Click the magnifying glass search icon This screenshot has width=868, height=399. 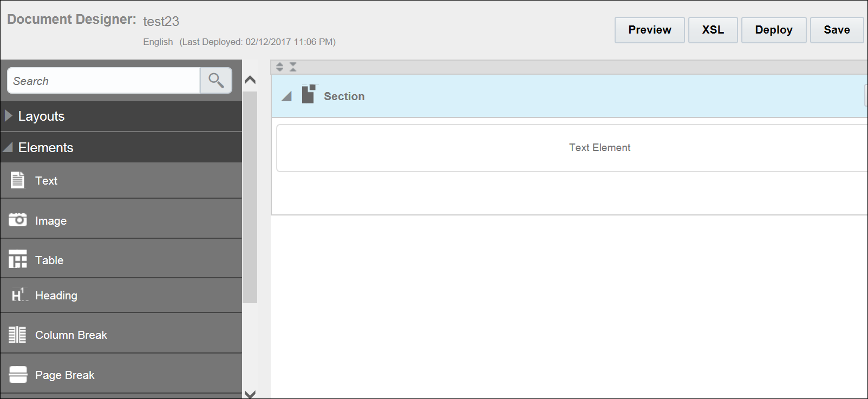coord(216,81)
